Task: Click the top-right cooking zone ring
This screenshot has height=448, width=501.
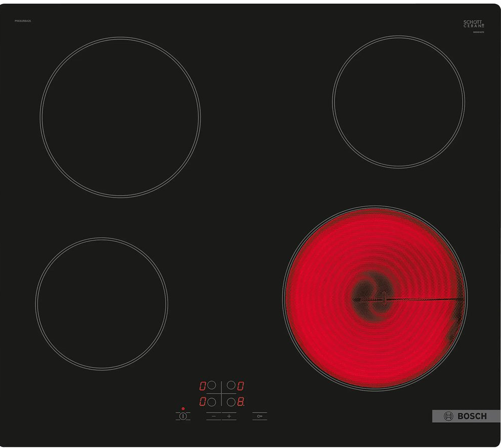Action: pyautogui.click(x=398, y=102)
